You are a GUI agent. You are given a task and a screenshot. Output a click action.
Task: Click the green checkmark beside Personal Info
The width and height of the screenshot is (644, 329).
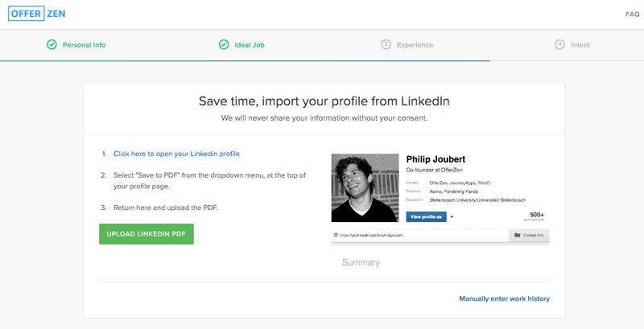point(52,45)
